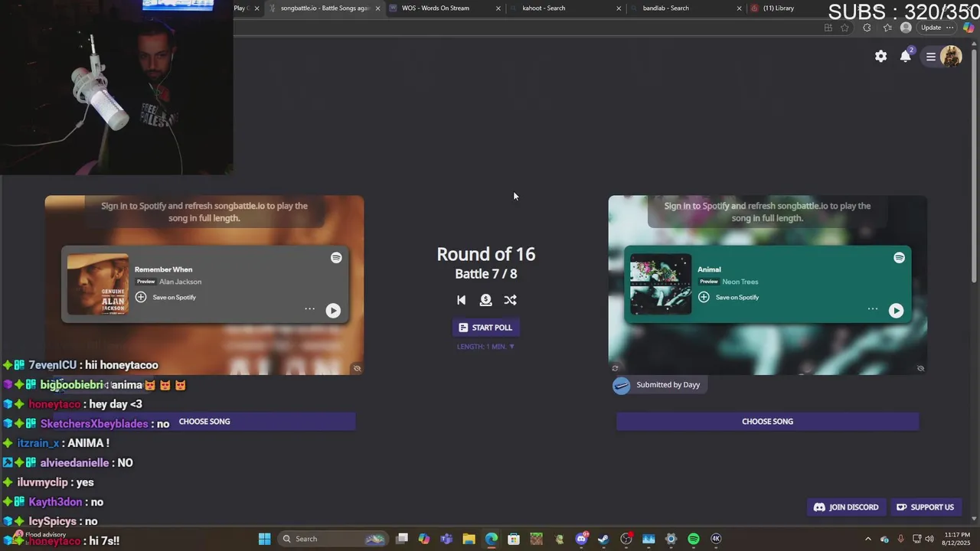Click the coin icon under Battle 7/8
The height and width of the screenshot is (551, 980).
tap(485, 300)
